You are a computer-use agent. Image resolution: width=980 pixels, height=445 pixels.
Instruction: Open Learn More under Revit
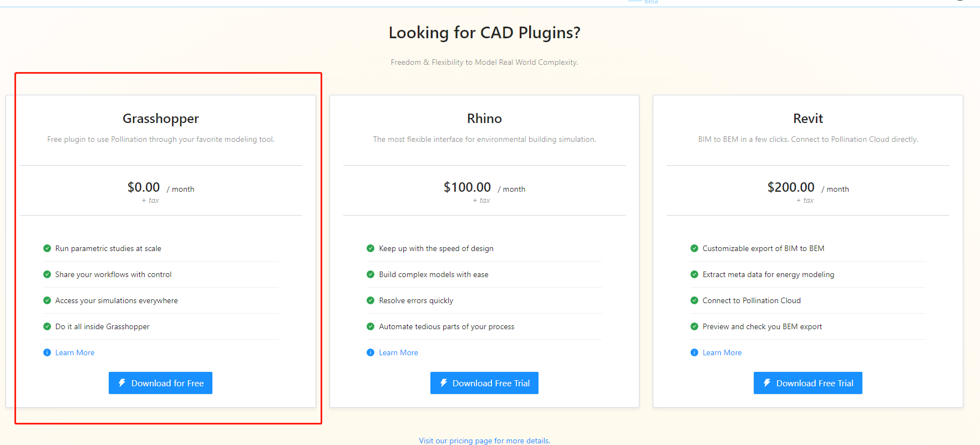722,352
